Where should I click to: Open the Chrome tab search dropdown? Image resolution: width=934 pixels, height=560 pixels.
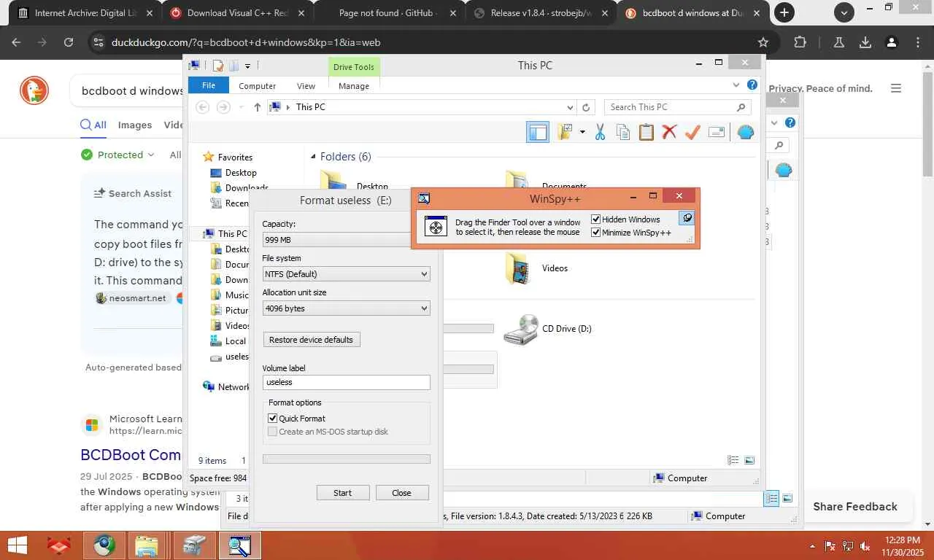point(844,12)
